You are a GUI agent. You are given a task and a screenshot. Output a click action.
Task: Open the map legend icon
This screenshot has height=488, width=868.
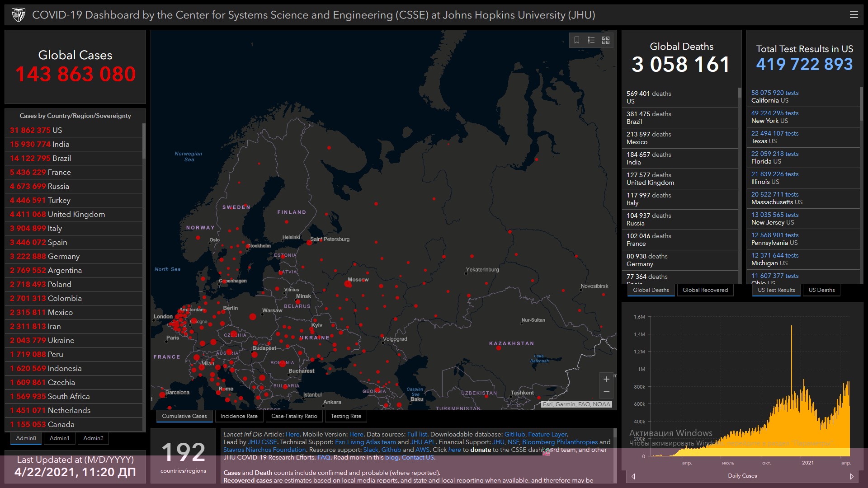(x=591, y=40)
